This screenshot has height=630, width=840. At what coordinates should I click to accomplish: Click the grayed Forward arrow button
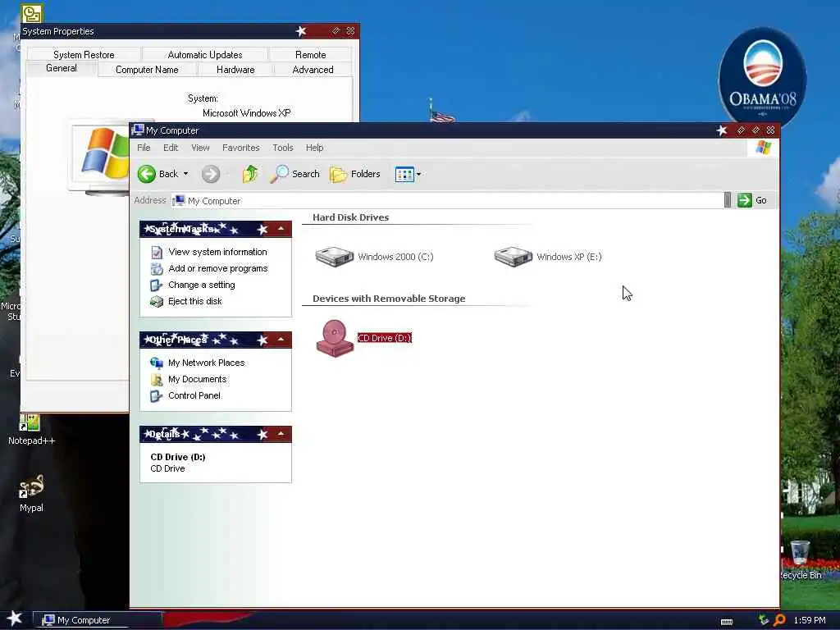point(211,174)
